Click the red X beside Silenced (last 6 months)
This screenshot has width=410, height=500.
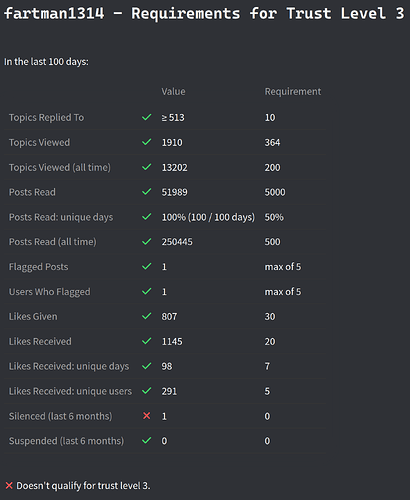[147, 416]
